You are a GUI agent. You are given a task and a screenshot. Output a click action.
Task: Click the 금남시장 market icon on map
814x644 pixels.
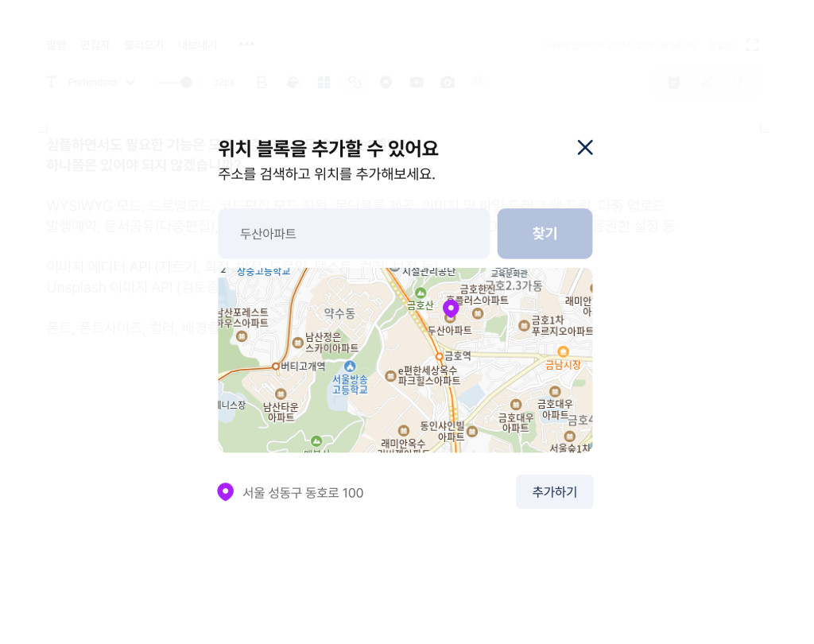[563, 351]
